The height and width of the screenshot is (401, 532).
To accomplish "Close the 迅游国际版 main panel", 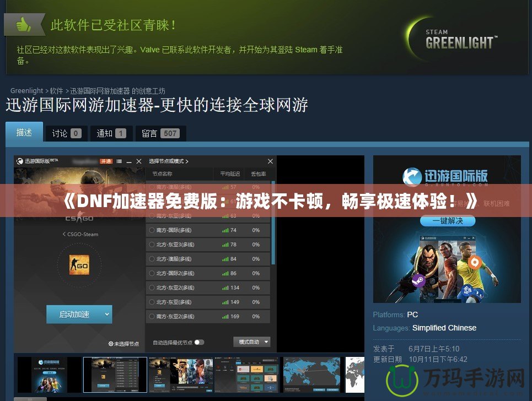I will (x=139, y=161).
